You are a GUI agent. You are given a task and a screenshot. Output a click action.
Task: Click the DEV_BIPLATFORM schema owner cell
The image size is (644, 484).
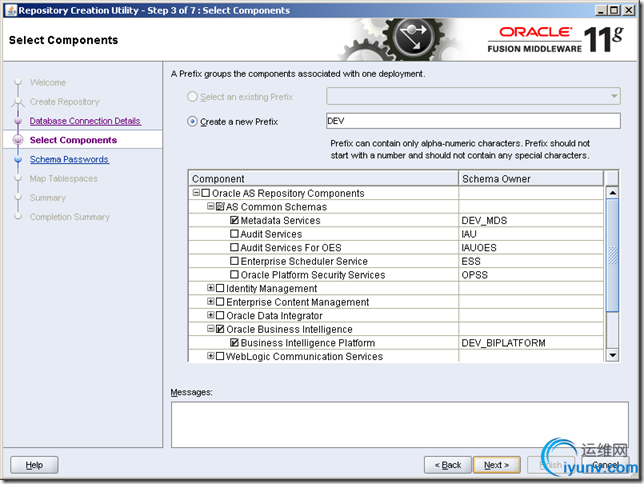[531, 343]
